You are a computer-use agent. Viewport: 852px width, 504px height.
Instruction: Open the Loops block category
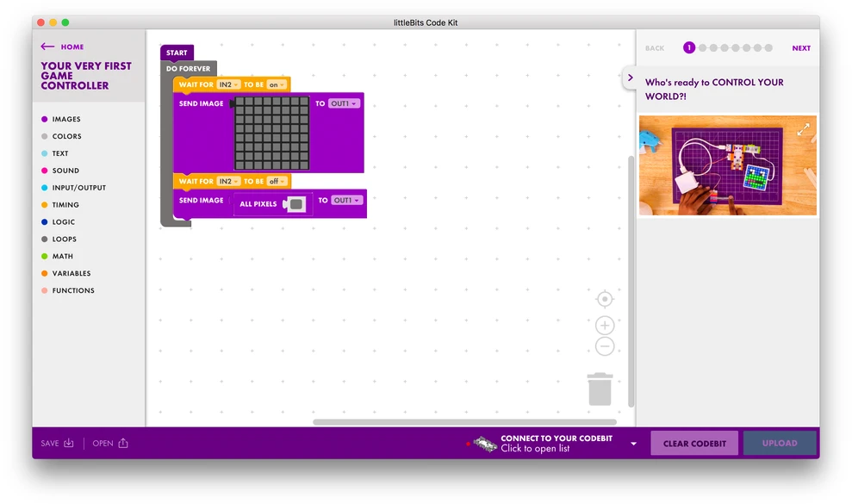pyautogui.click(x=59, y=240)
